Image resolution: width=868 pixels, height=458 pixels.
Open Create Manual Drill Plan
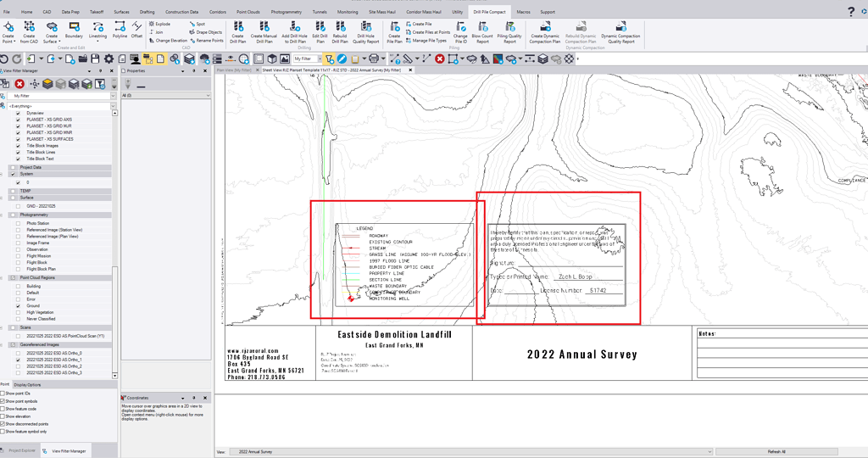point(264,33)
